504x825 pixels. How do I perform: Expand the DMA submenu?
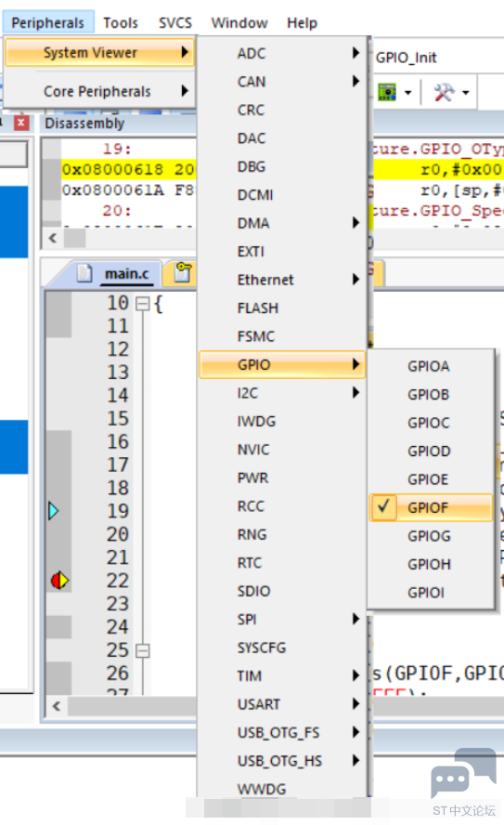[x=282, y=223]
